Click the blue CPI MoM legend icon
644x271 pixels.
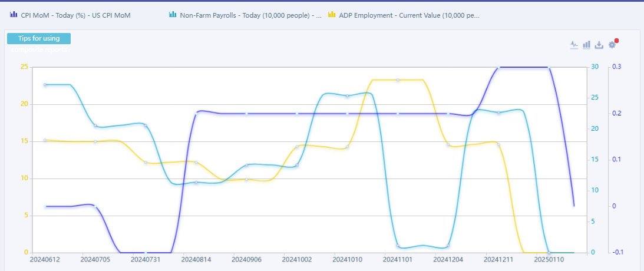pos(14,14)
